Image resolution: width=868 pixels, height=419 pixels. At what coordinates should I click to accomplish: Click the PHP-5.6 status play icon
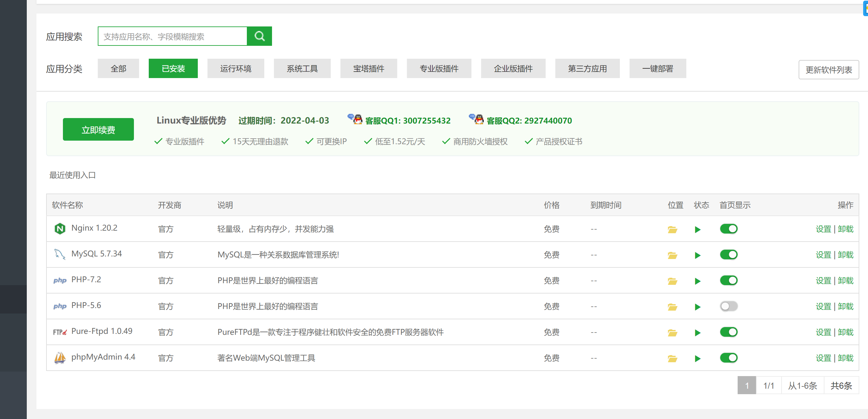click(x=698, y=307)
